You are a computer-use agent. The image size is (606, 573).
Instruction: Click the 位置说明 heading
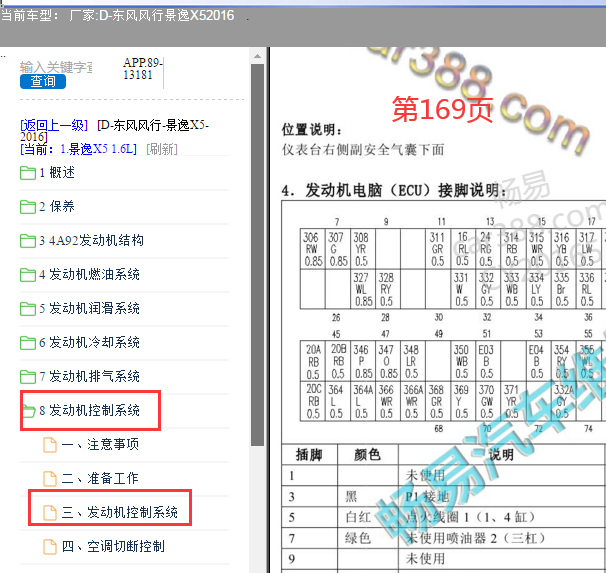click(x=312, y=130)
